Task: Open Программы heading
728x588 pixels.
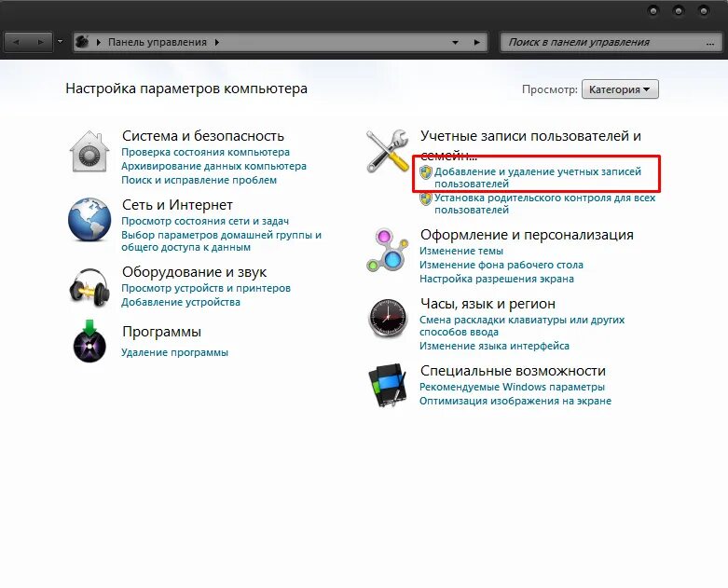Action: [161, 332]
